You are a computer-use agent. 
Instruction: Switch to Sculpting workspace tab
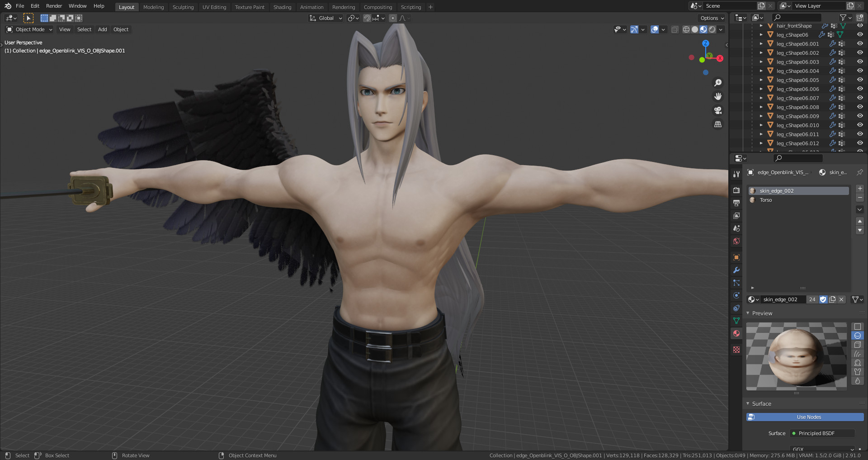pos(183,7)
